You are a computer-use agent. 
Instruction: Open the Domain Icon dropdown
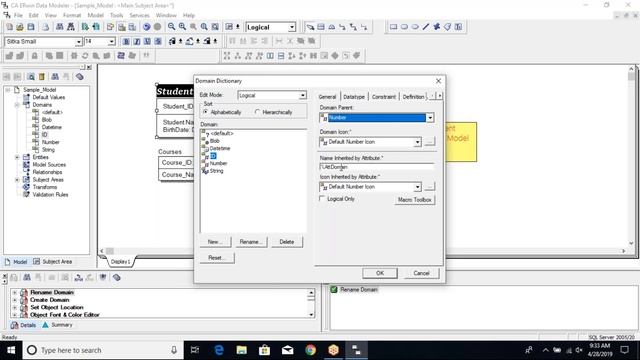tap(417, 142)
